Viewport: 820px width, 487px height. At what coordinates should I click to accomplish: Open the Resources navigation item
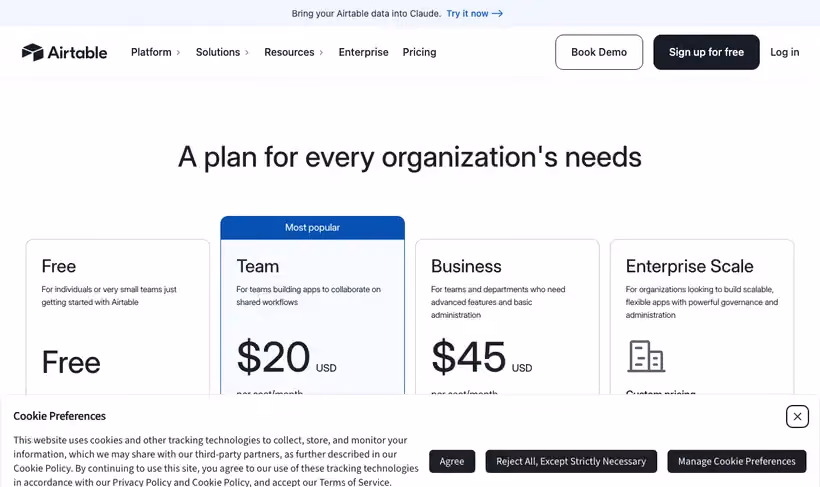[289, 52]
